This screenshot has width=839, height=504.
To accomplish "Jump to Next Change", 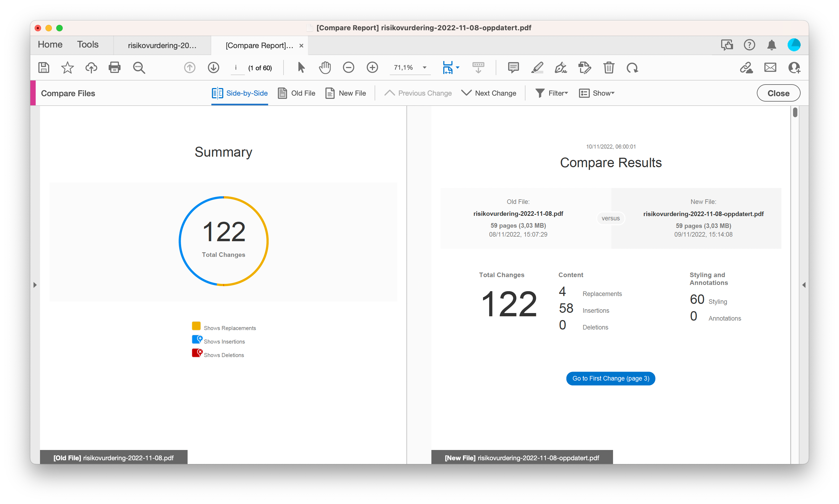I will pos(489,93).
